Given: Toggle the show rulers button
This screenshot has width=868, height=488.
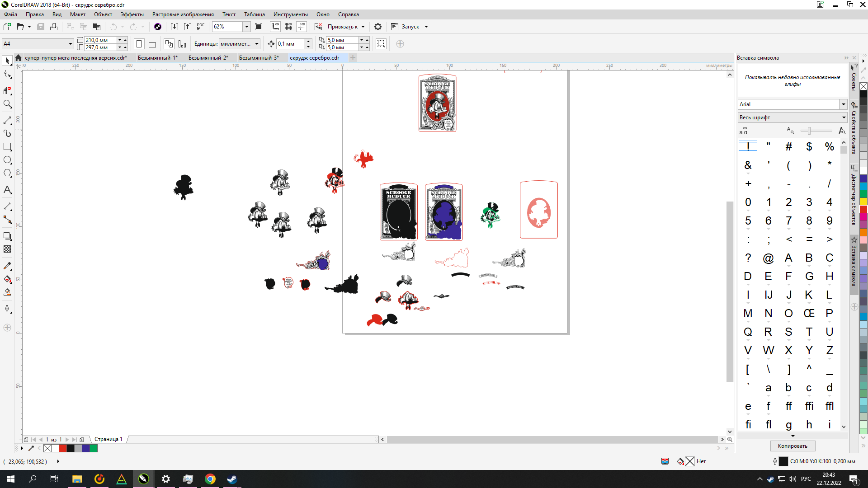Looking at the screenshot, I should [275, 27].
